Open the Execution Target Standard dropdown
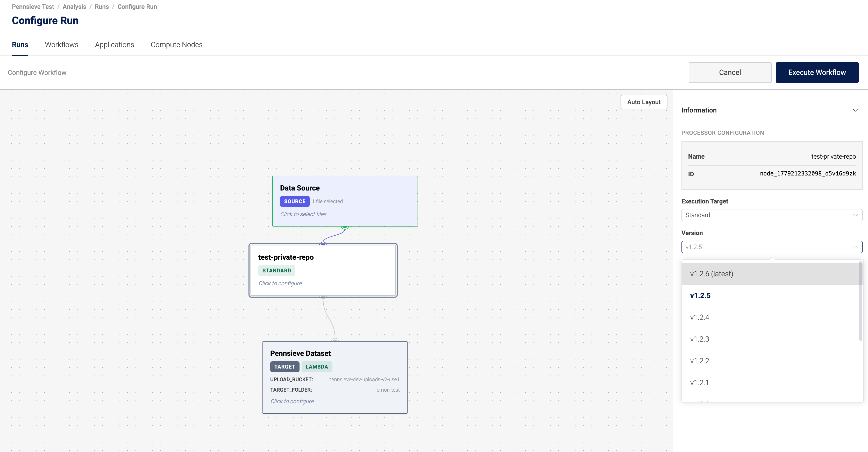The height and width of the screenshot is (452, 868). (x=772, y=215)
